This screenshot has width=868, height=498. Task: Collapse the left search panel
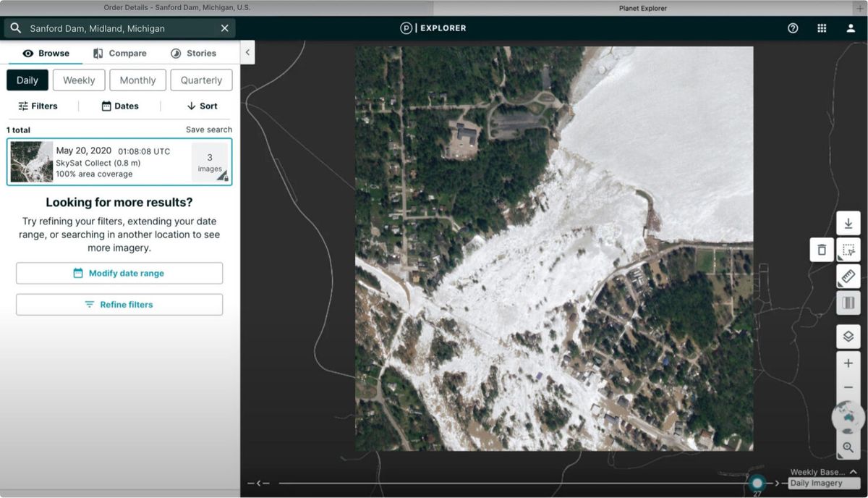coord(247,52)
